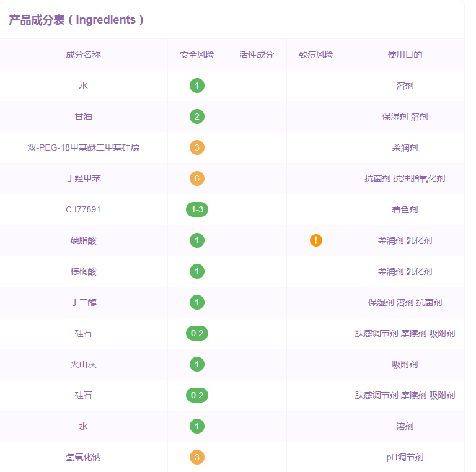The image size is (476, 472).
Task: Select the ingredient name 氢氧化钠
Action: (x=83, y=457)
